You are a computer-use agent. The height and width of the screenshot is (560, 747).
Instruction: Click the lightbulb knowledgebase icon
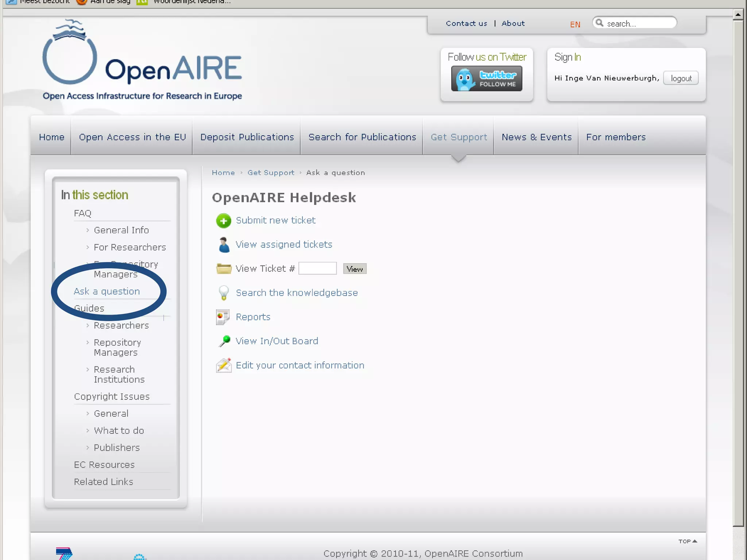[x=224, y=293]
